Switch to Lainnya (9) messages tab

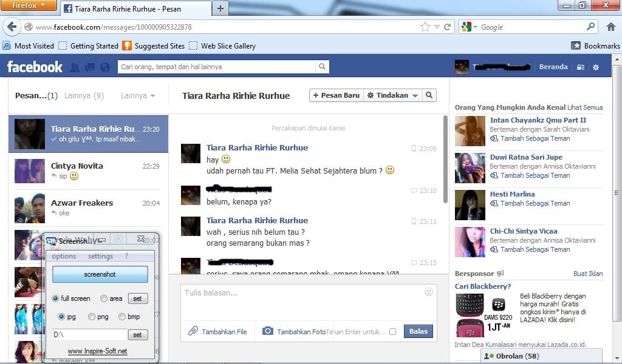coord(84,95)
